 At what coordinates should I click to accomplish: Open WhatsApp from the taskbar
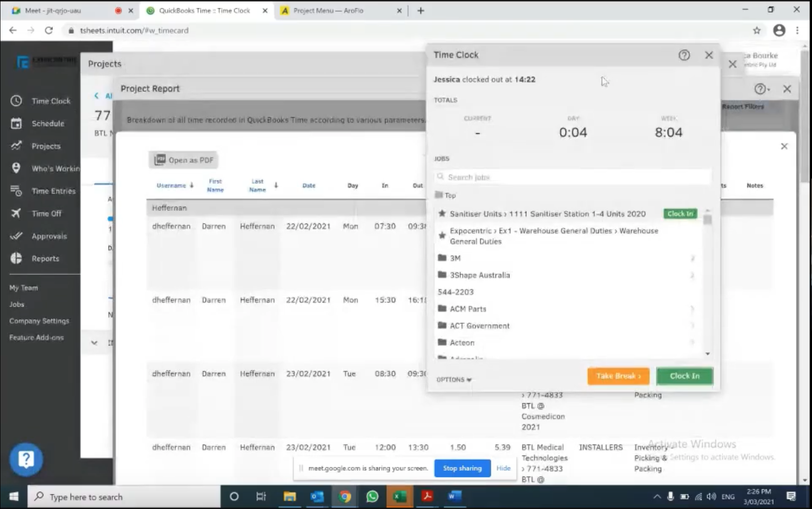(x=372, y=496)
